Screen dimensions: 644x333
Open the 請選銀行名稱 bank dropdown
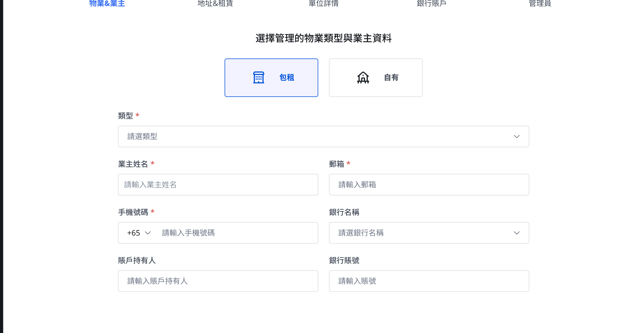[x=429, y=233]
